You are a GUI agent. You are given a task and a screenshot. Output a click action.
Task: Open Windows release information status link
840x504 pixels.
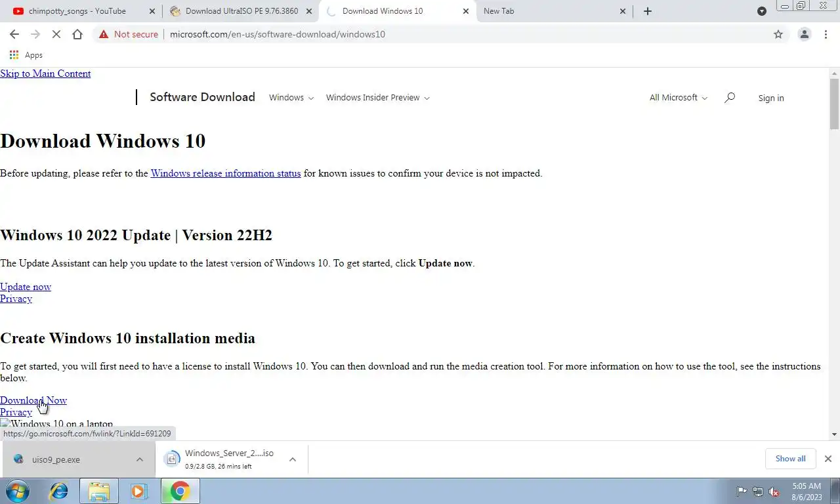click(x=226, y=173)
